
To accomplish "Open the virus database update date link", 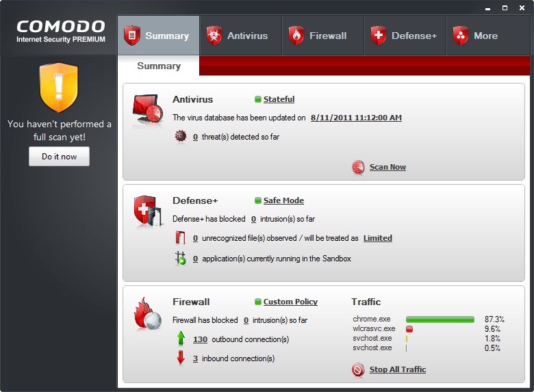I will tap(356, 118).
